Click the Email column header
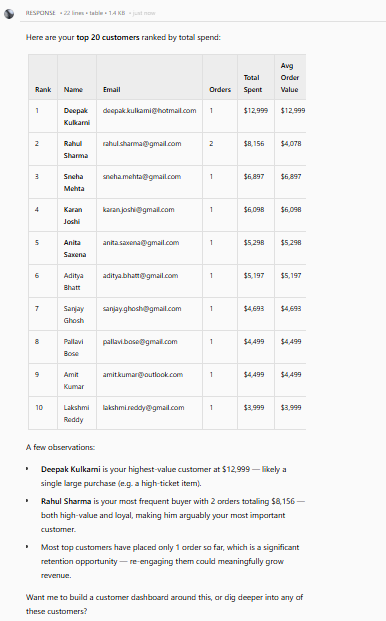The image size is (386, 621). click(x=111, y=90)
